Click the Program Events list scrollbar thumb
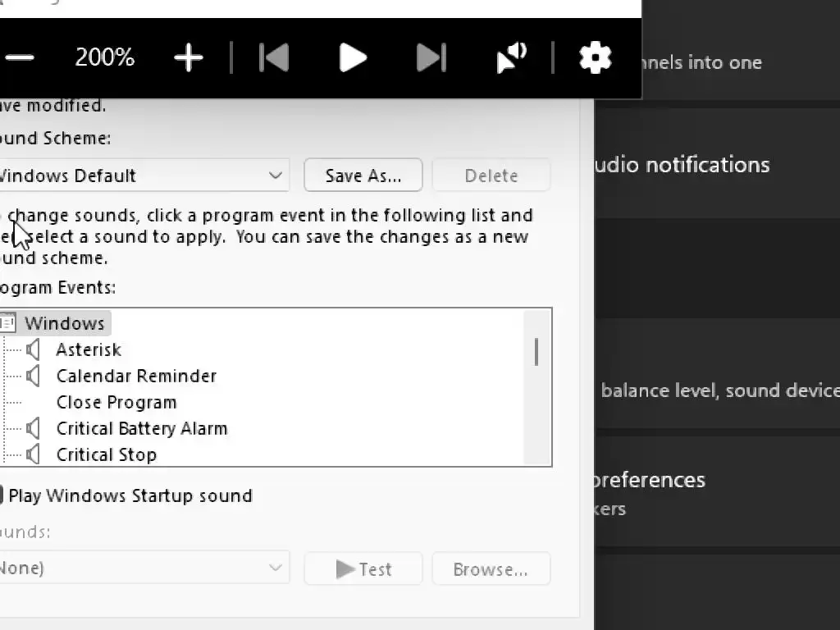 536,352
